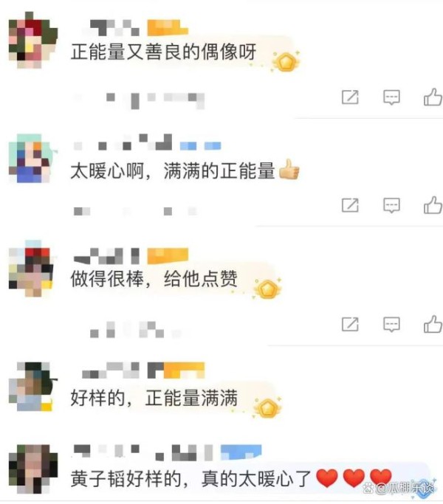Image resolution: width=443 pixels, height=504 pixels.
Task: Open avatar of the 正能量又善良的偶像呀 commenter
Action: coord(32,40)
